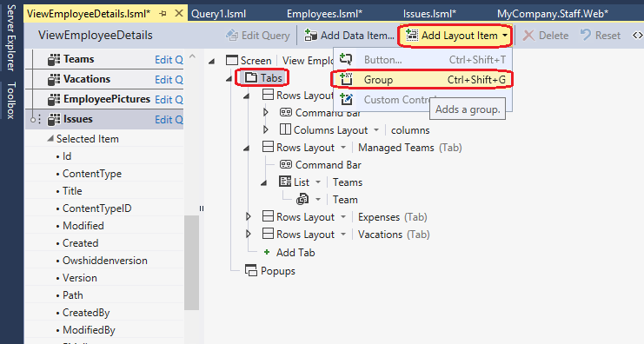Open Managed Teams Rows Layout type dropdown
The width and height of the screenshot is (644, 344).
343,148
